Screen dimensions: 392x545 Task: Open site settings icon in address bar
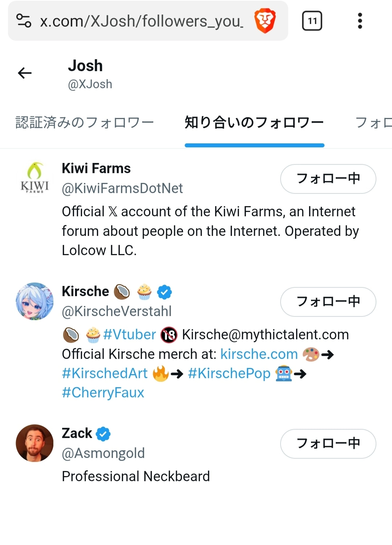[x=24, y=21]
